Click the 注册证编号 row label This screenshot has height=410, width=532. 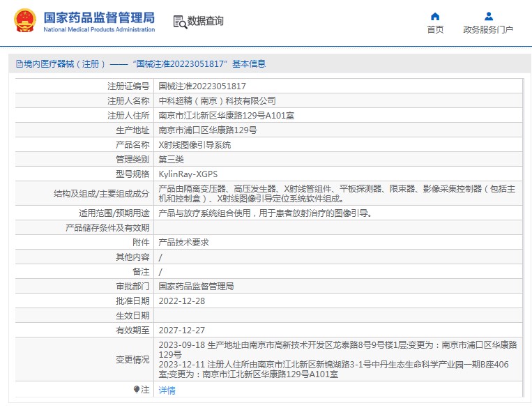(128, 86)
